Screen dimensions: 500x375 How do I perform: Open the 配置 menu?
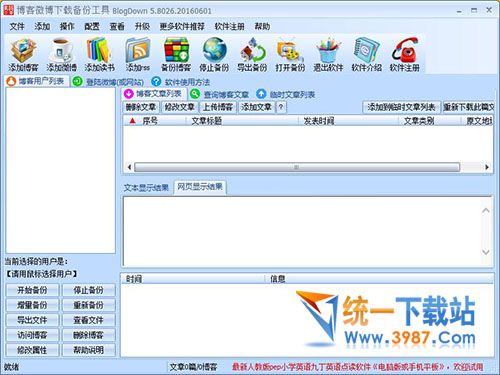(x=92, y=26)
